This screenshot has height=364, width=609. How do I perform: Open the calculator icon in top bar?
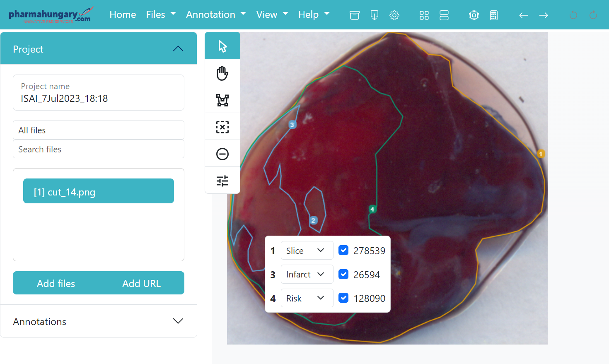[x=494, y=15]
